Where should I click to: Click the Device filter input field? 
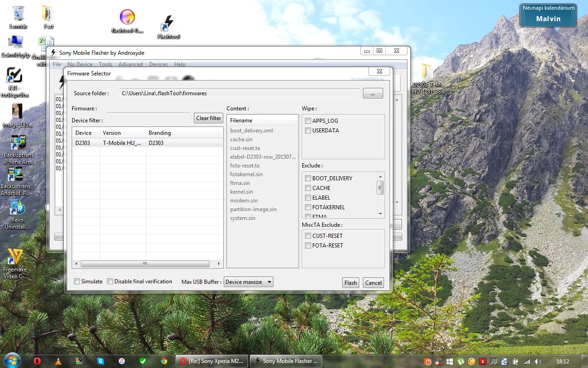point(148,118)
